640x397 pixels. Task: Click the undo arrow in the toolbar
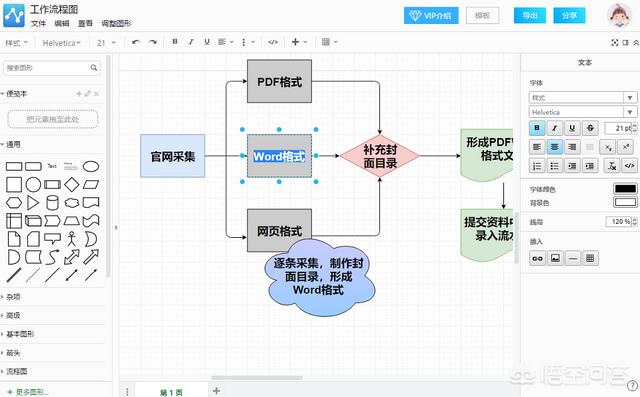pos(136,42)
